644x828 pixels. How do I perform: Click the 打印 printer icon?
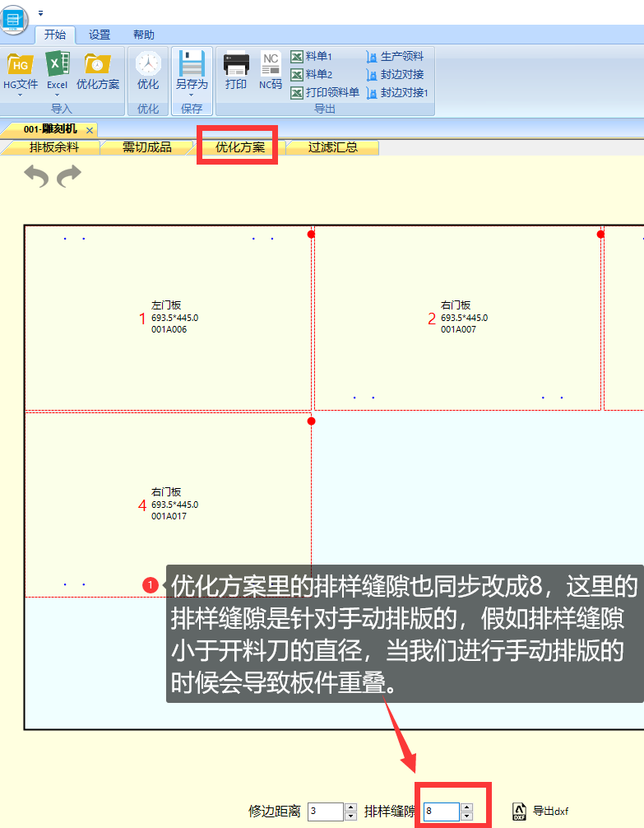(x=236, y=64)
